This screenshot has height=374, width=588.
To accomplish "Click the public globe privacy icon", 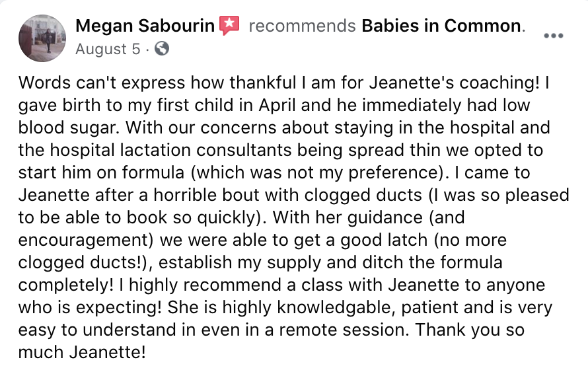I will (x=162, y=48).
